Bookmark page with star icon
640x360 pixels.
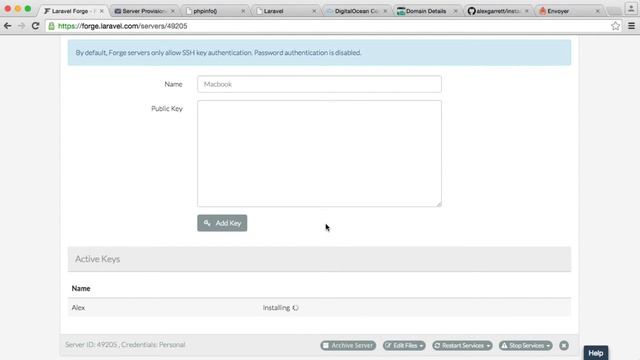coord(615,26)
